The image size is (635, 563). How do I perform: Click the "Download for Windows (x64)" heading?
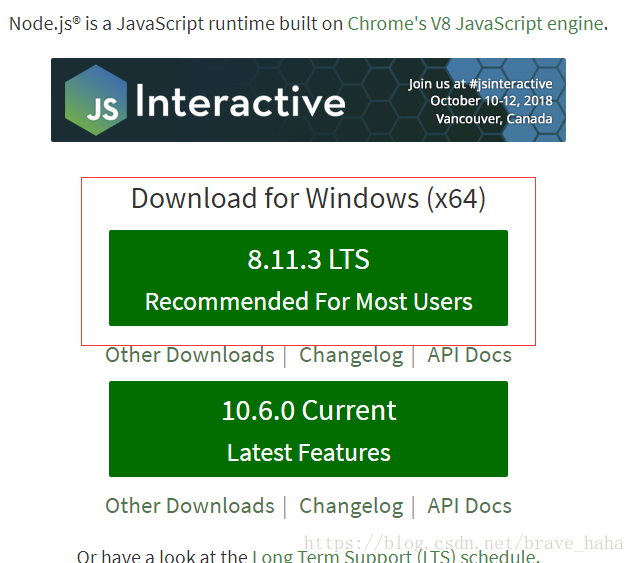[x=308, y=198]
